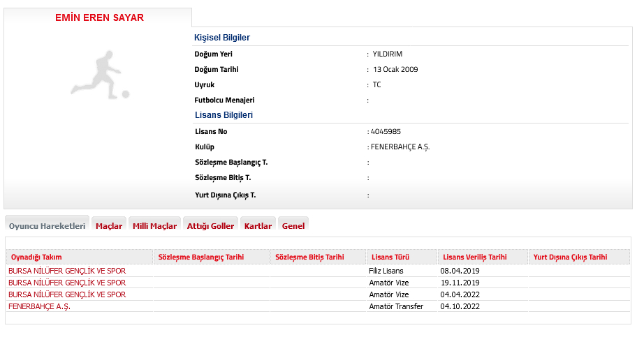Image resolution: width=644 pixels, height=344 pixels.
Task: Open the FENERBAHÇE A.Ş. team link in table
Action: [39, 306]
